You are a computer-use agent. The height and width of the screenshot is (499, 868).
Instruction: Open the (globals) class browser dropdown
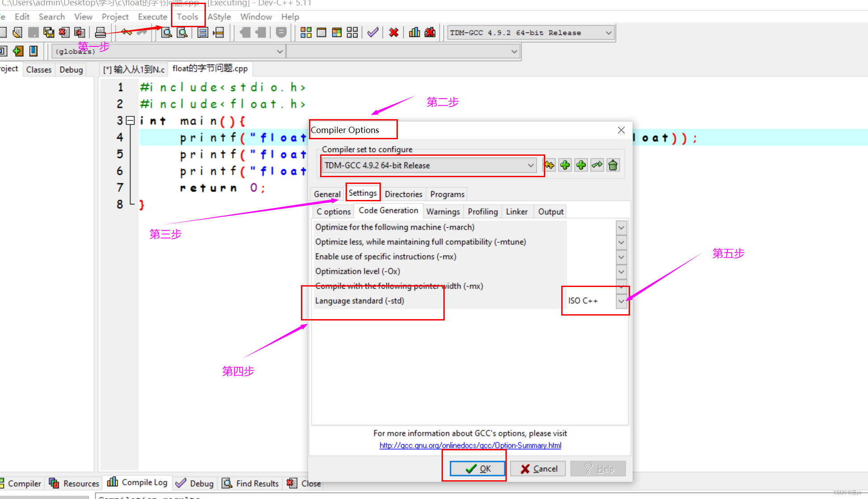pos(280,51)
